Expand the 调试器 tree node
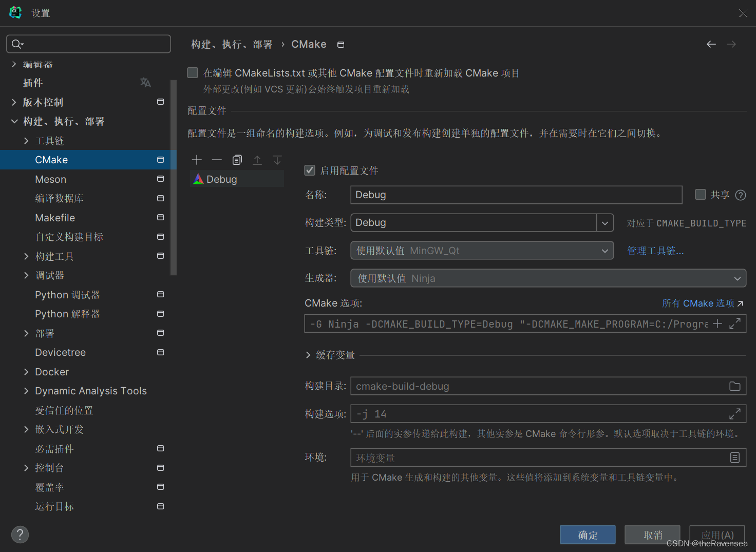Image resolution: width=756 pixels, height=552 pixels. 26,275
